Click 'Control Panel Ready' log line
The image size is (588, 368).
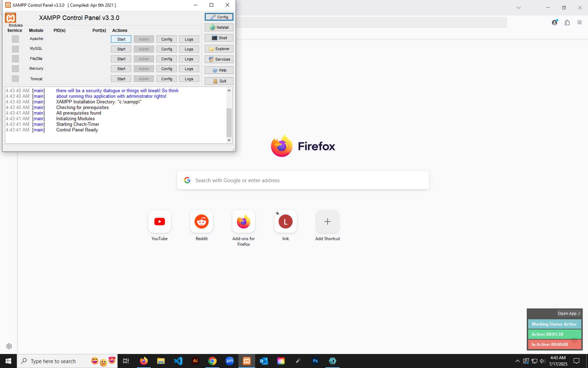click(77, 130)
